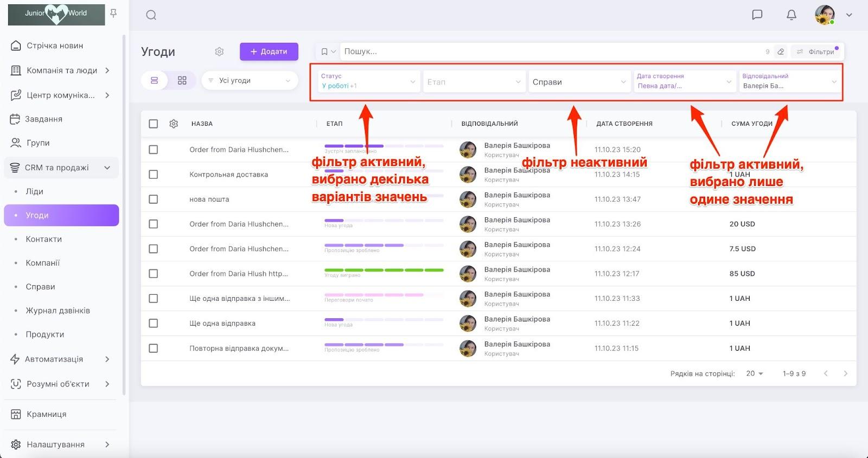Screen dimensions: 868x458
Task: Tick the select-all checkbox in the table header
Action: [x=154, y=124]
